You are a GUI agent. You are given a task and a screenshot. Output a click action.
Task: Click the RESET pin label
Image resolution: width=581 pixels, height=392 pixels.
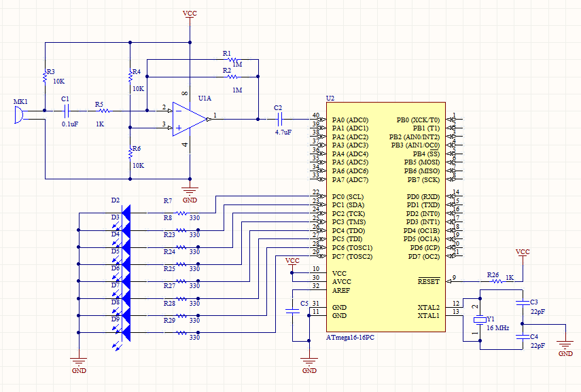point(429,281)
